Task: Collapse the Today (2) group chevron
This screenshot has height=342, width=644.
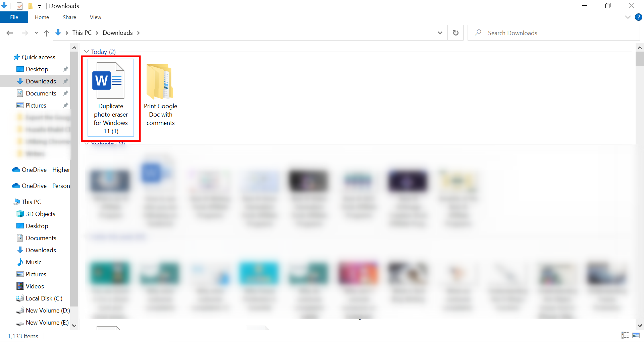Action: click(87, 52)
